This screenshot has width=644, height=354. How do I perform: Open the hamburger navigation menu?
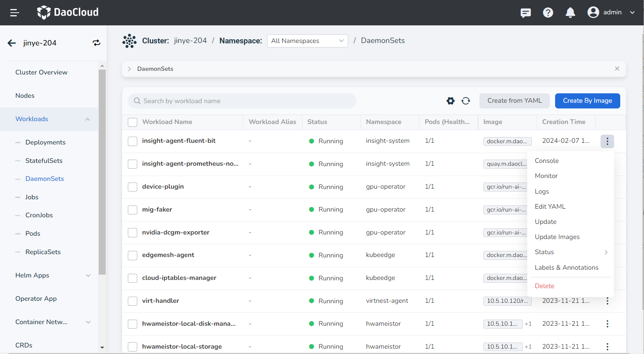pyautogui.click(x=15, y=13)
